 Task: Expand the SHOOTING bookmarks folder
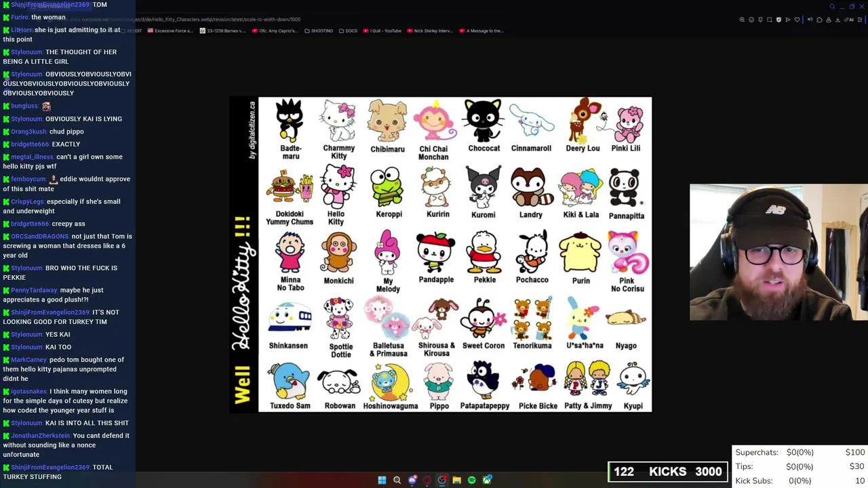coord(319,30)
